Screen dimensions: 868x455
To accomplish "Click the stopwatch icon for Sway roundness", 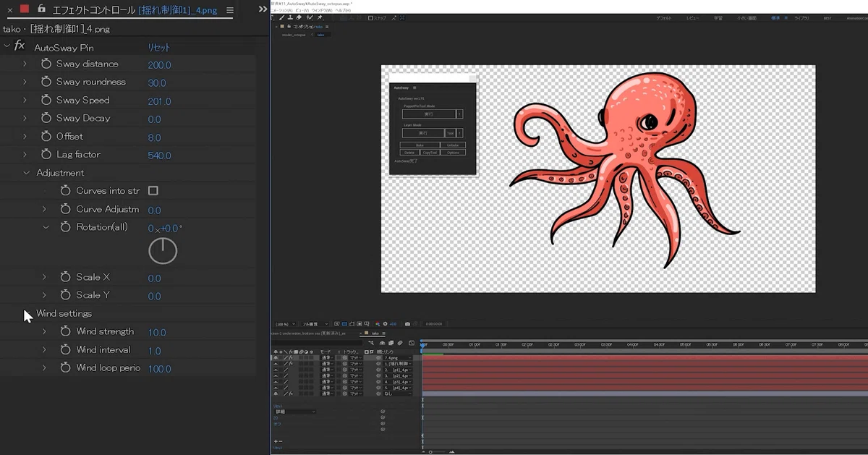I will pos(46,82).
